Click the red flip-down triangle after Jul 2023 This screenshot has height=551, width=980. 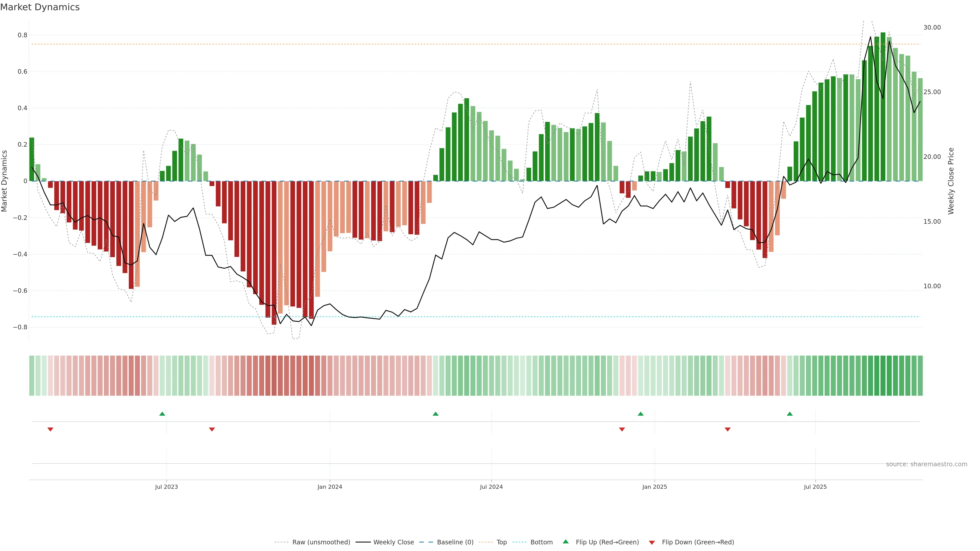click(x=212, y=429)
